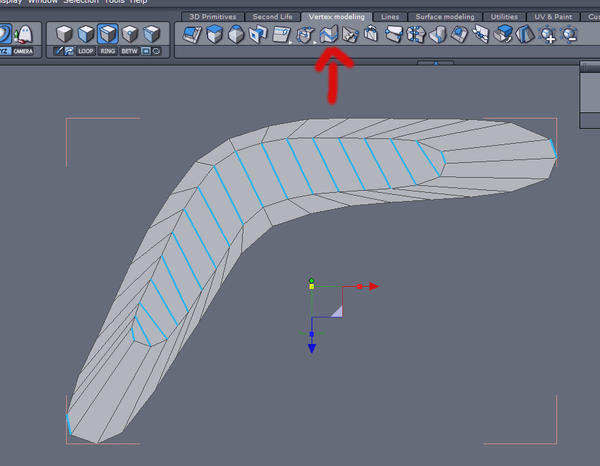The height and width of the screenshot is (466, 600).
Task: Switch to Select Faces mode, blue-faced cube
Action: tap(86, 34)
